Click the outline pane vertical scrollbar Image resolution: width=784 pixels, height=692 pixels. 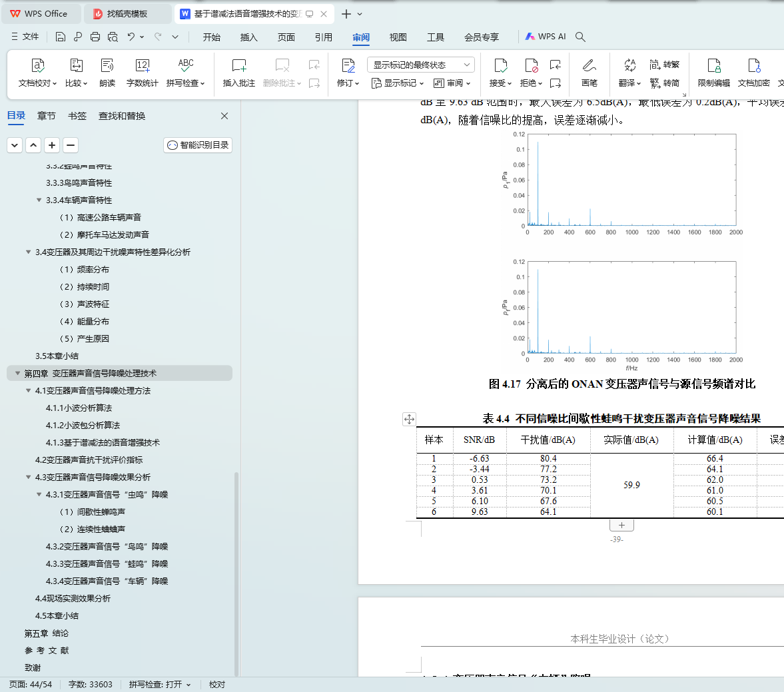[x=236, y=573]
